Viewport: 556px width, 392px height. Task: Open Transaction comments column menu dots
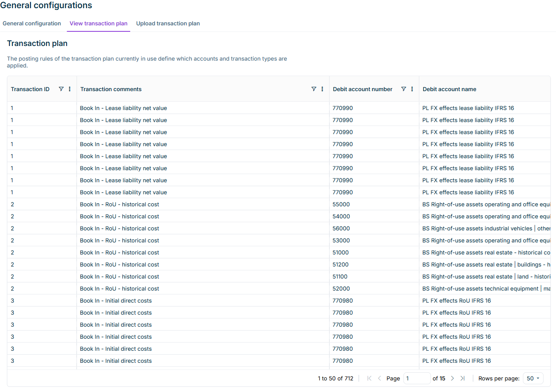coord(322,89)
